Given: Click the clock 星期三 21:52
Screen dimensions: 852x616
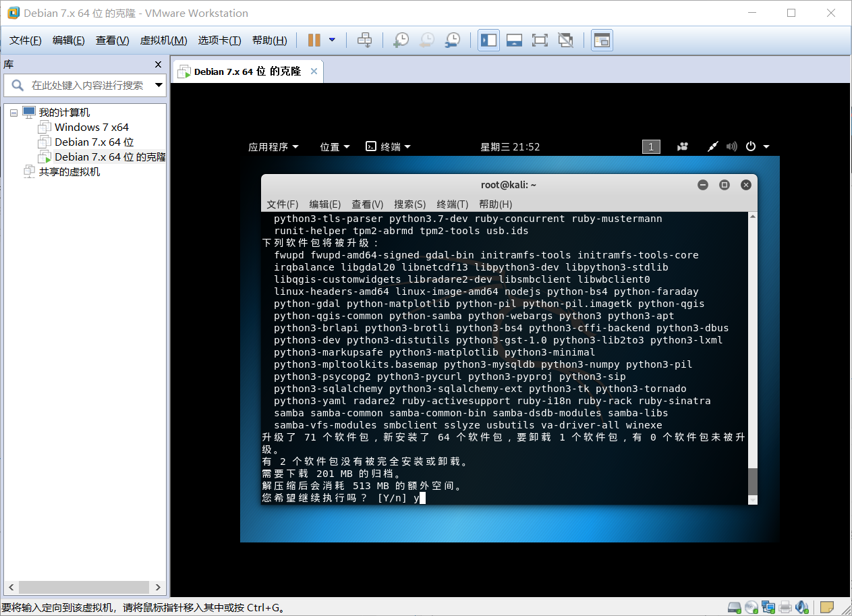Looking at the screenshot, I should [x=510, y=147].
